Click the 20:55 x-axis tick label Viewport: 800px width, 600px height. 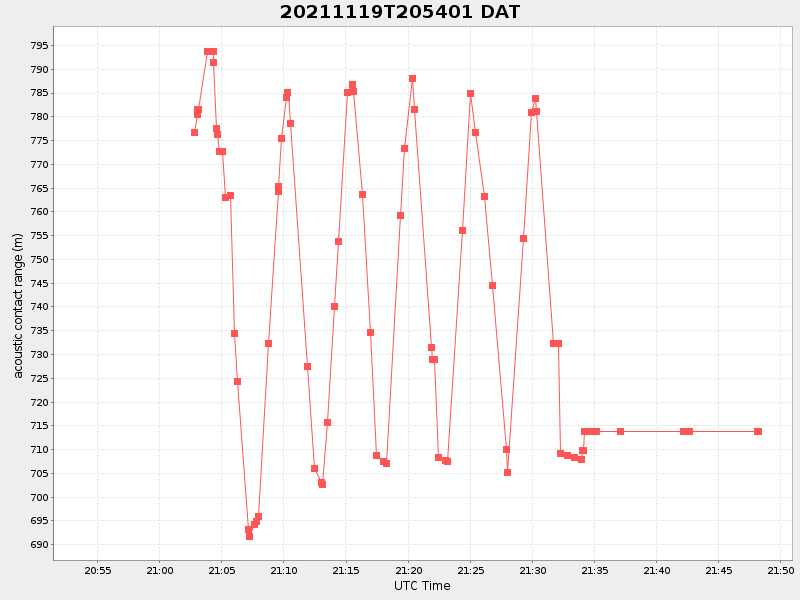tap(97, 571)
